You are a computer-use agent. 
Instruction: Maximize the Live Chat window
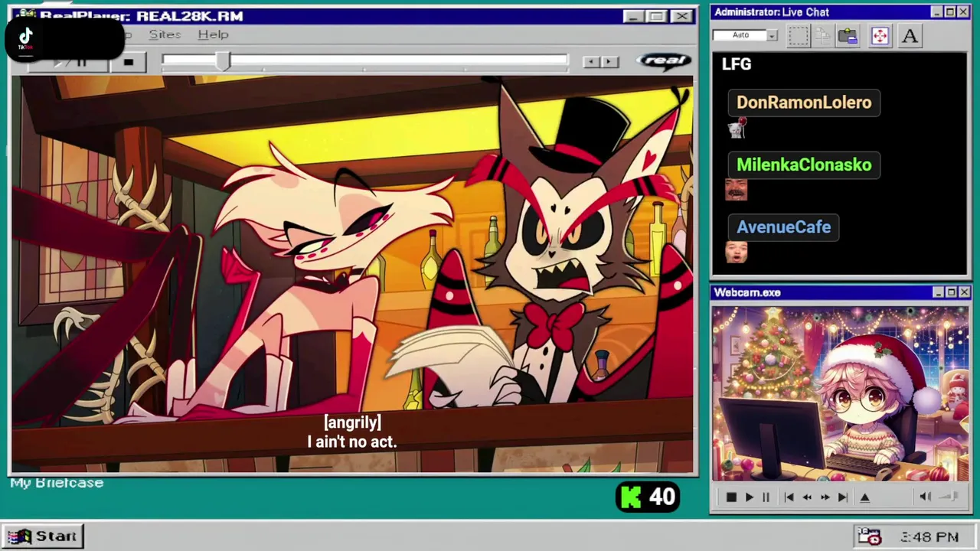coord(950,12)
